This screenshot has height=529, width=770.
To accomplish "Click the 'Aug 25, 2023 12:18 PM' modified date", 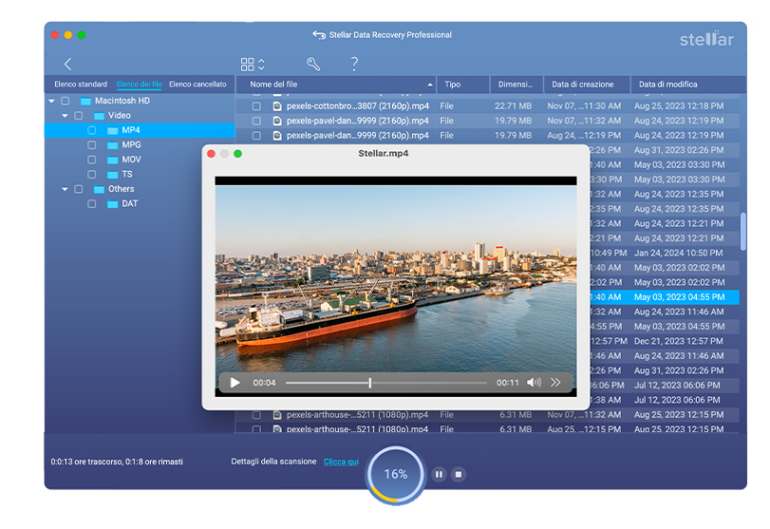I will [678, 106].
